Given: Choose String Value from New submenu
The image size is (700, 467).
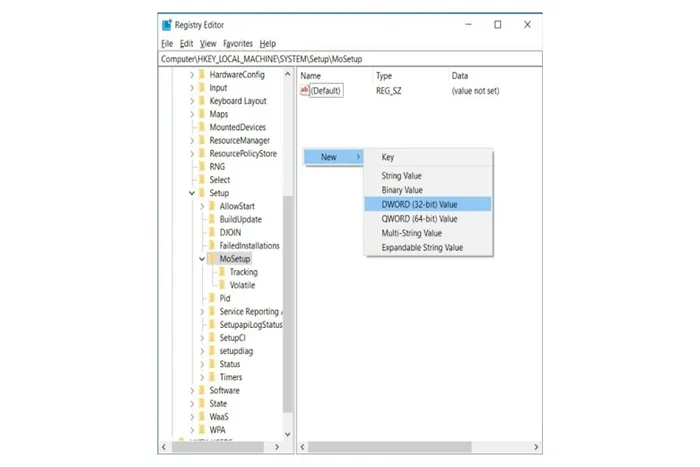Looking at the screenshot, I should 428,175.
